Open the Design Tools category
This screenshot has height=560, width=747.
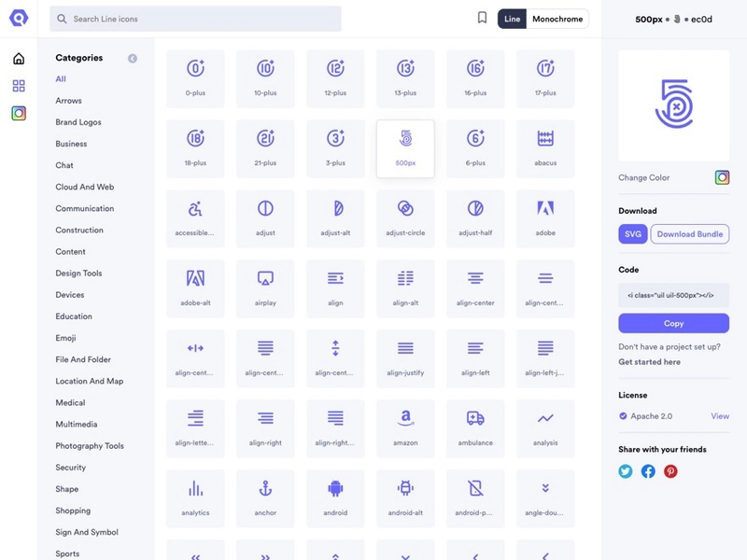[78, 273]
